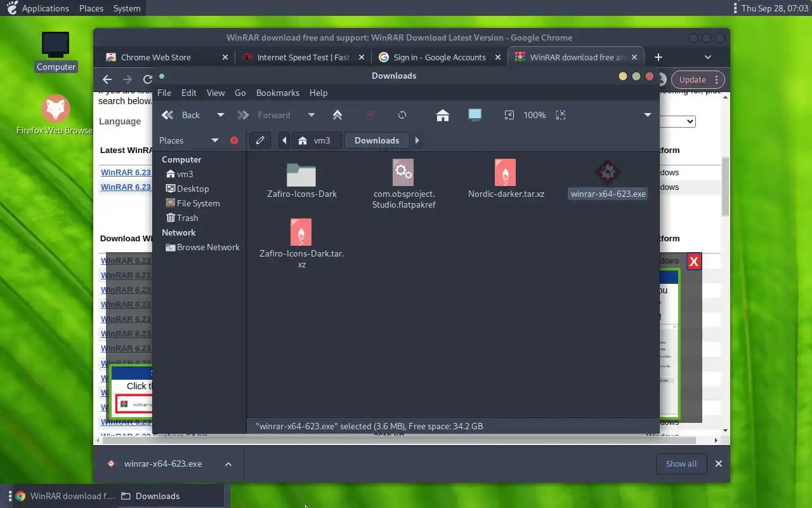
Task: Select the Nordic-darker.tar.xz archive icon
Action: coord(505,172)
